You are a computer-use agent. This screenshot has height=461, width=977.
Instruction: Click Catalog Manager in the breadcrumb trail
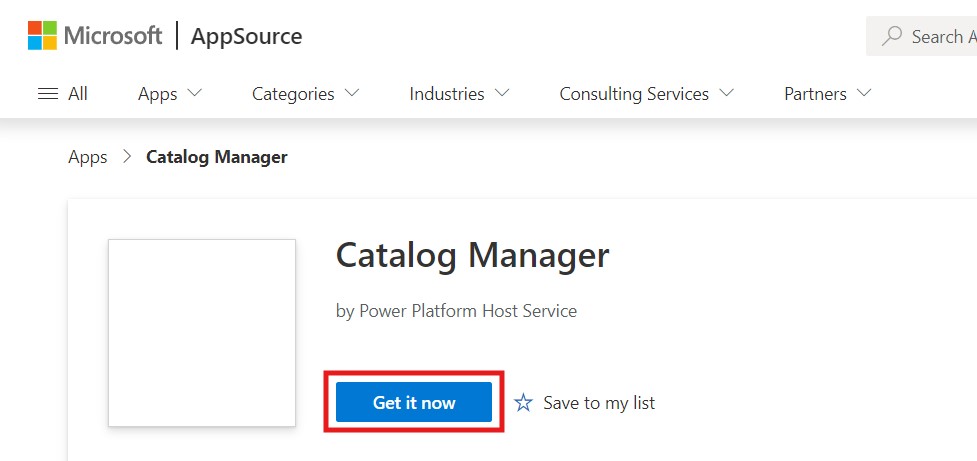pos(217,157)
